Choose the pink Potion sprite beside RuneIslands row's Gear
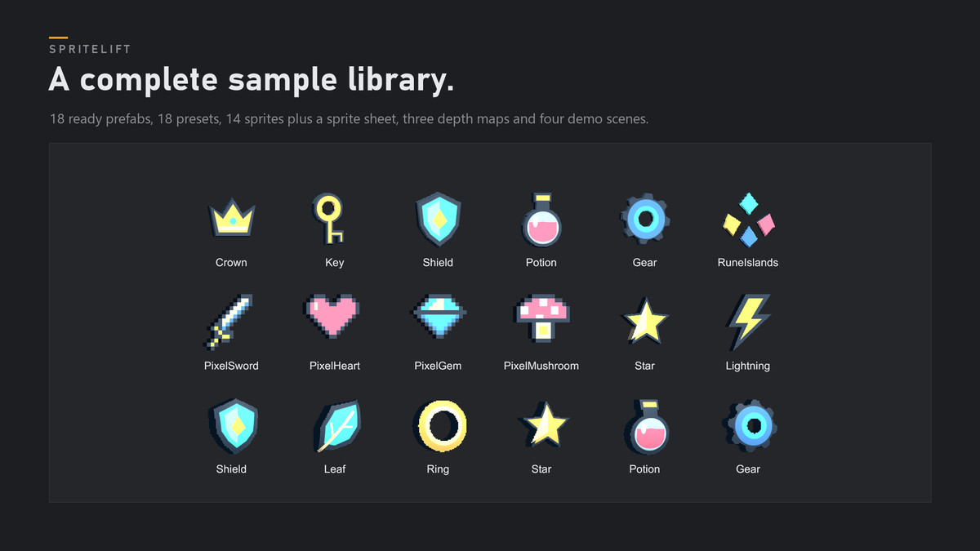 [x=541, y=220]
